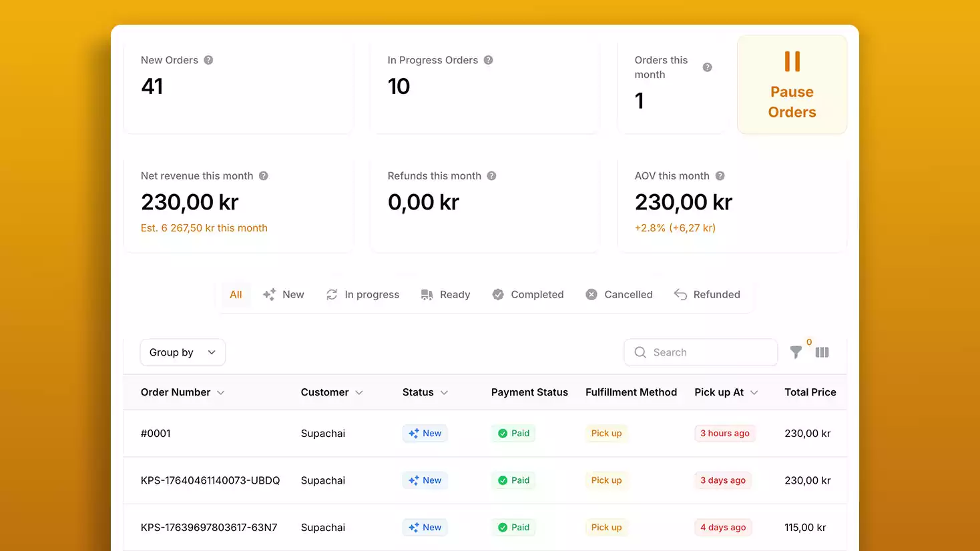Click the Pause Orders button

(x=792, y=85)
